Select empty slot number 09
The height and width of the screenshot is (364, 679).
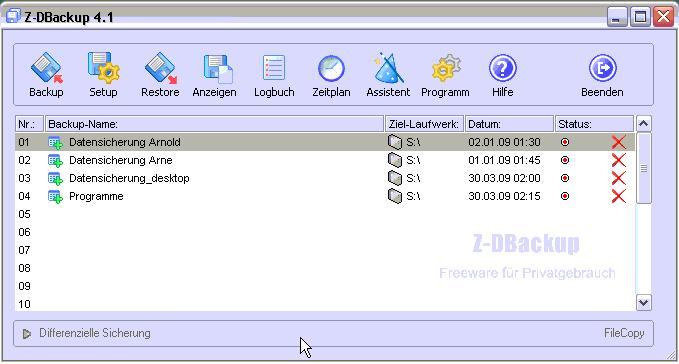[25, 286]
